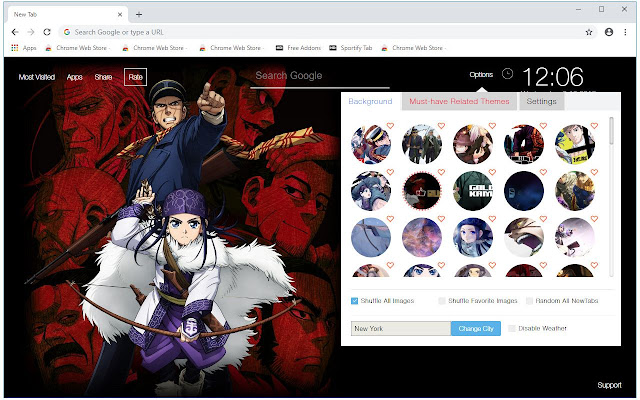Image resolution: width=640 pixels, height=400 pixels.
Task: Open the Chrome profile avatar icon
Action: click(609, 32)
